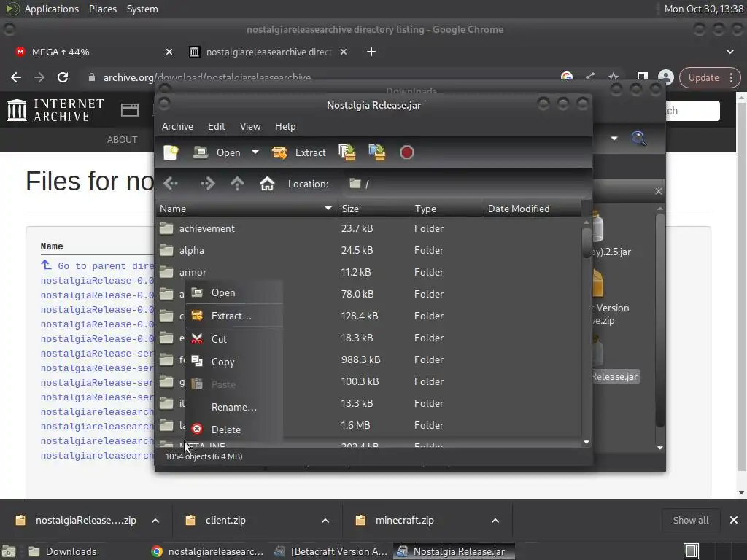Open the Chrome tab search chevron

(x=729, y=52)
